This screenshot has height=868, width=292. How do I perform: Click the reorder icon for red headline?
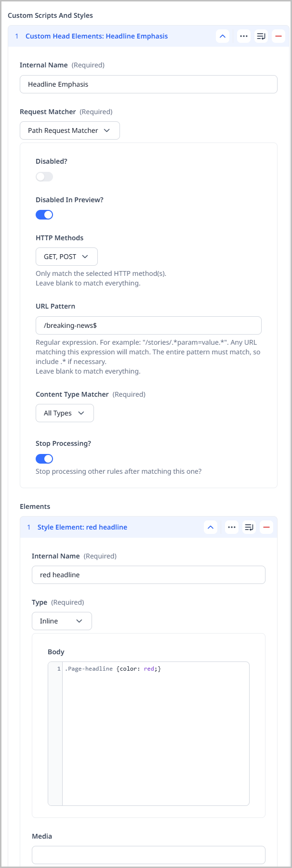coord(249,527)
